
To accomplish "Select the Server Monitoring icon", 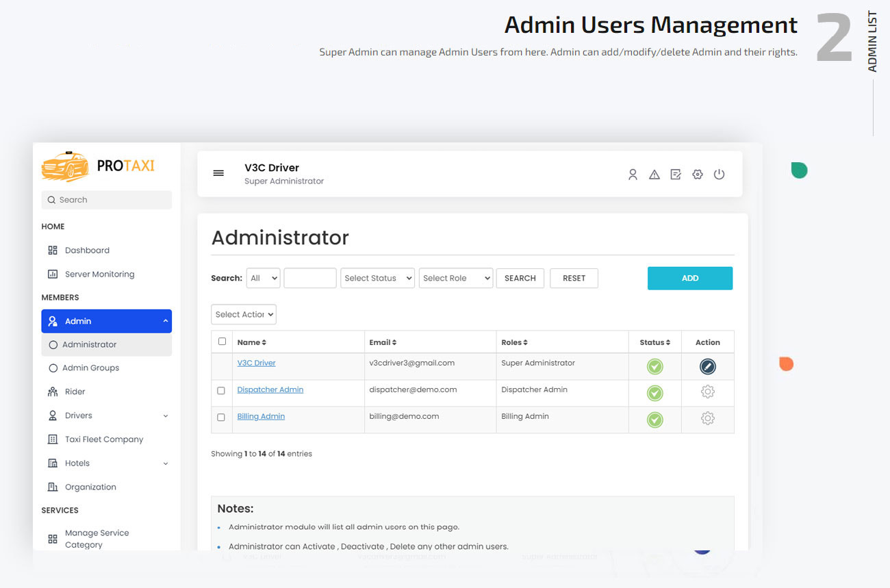I will pos(52,274).
